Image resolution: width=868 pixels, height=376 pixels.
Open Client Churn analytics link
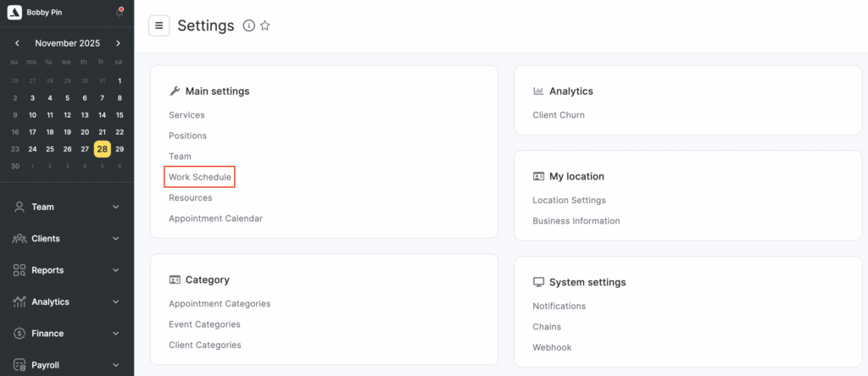point(558,115)
